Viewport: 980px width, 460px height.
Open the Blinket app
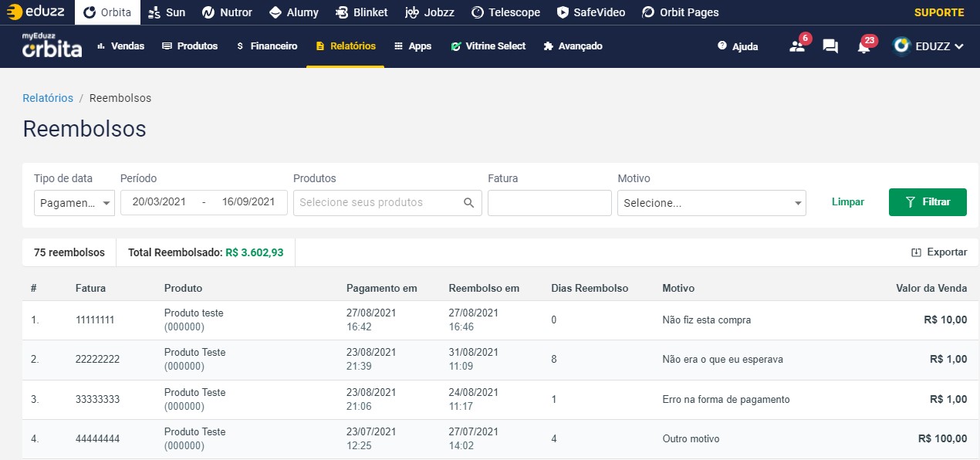pyautogui.click(x=362, y=12)
